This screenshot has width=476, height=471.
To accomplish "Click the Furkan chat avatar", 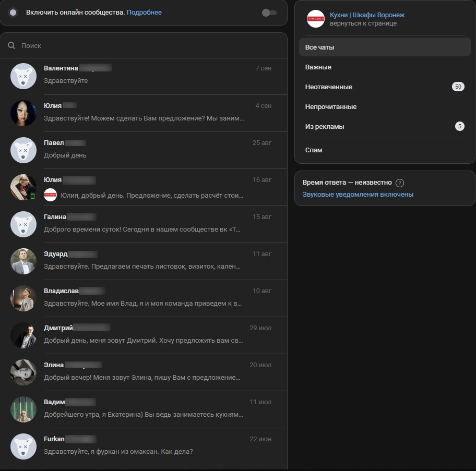I will click(23, 446).
